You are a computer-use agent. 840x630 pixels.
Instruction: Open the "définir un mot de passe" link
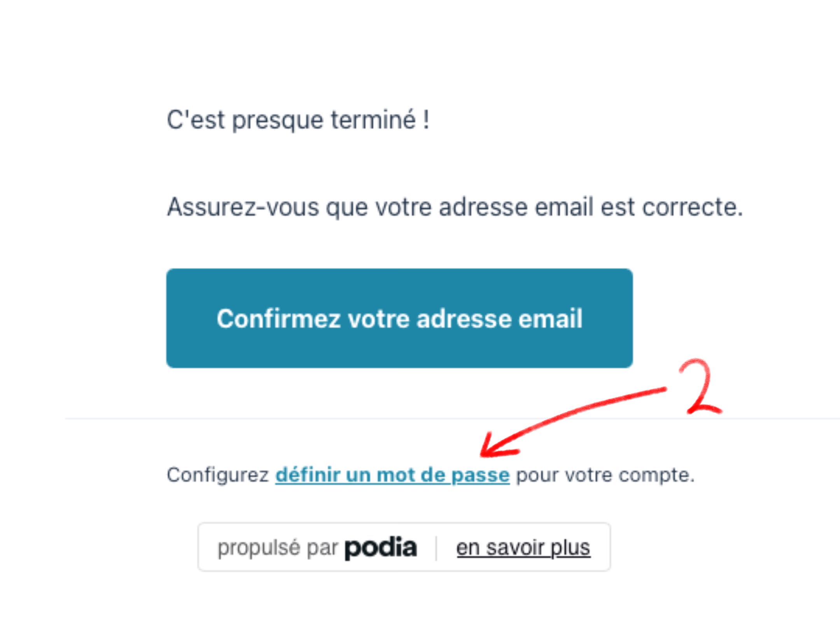pyautogui.click(x=392, y=475)
